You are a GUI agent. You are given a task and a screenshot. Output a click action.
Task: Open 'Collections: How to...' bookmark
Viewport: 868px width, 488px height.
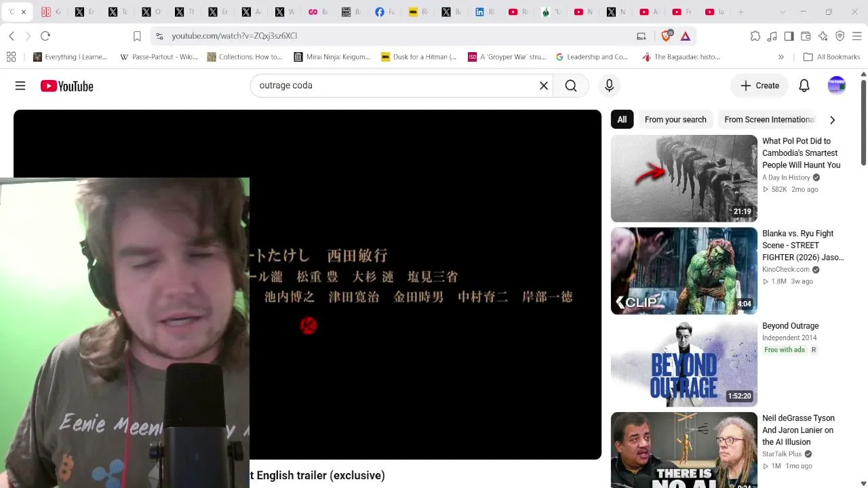click(245, 57)
